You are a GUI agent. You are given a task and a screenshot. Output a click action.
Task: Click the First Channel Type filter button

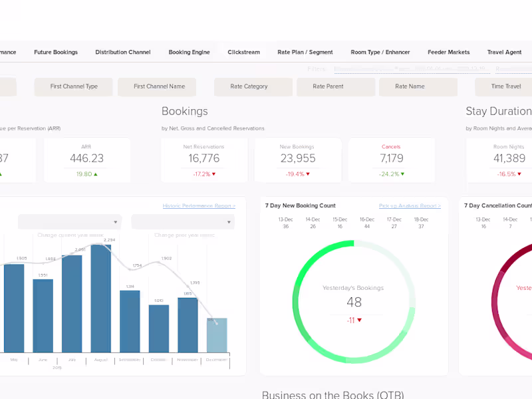click(74, 86)
